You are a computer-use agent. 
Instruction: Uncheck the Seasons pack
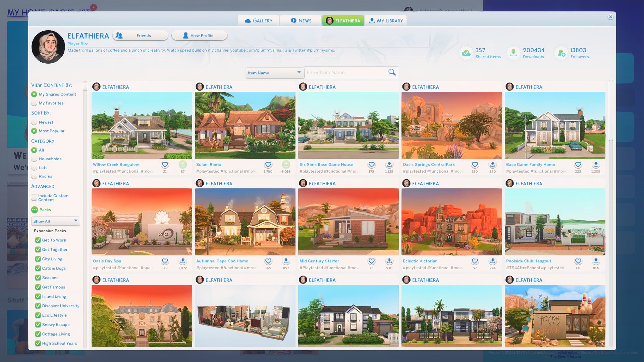(x=38, y=278)
